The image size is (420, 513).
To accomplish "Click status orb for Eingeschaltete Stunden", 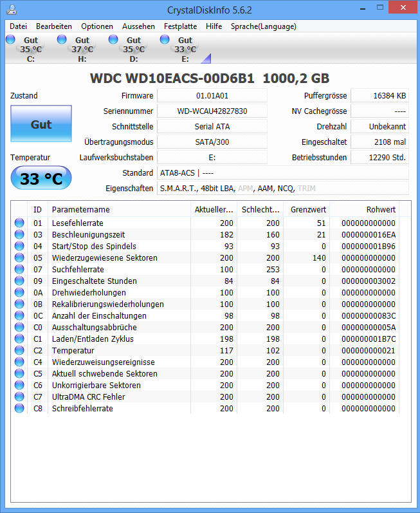I will tap(19, 281).
